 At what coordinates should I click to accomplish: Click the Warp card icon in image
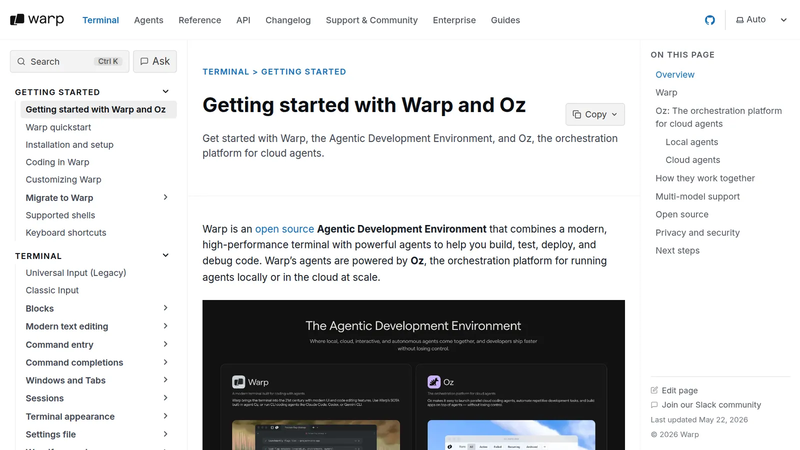coord(238,382)
